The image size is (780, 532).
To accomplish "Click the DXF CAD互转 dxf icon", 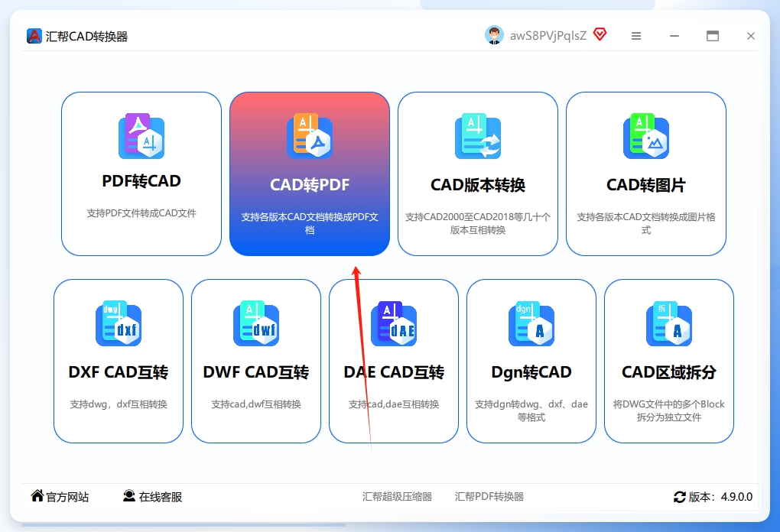I will [119, 323].
